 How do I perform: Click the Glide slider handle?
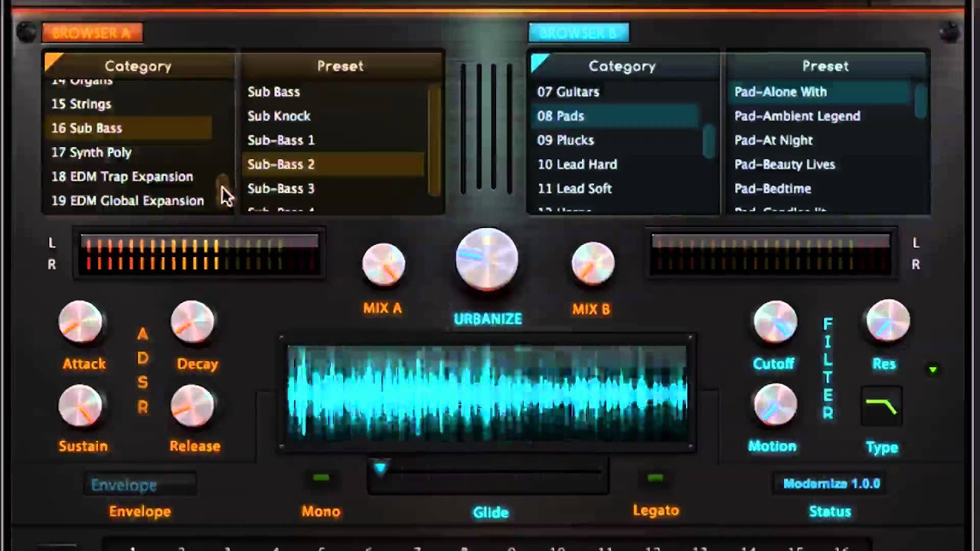coord(380,466)
